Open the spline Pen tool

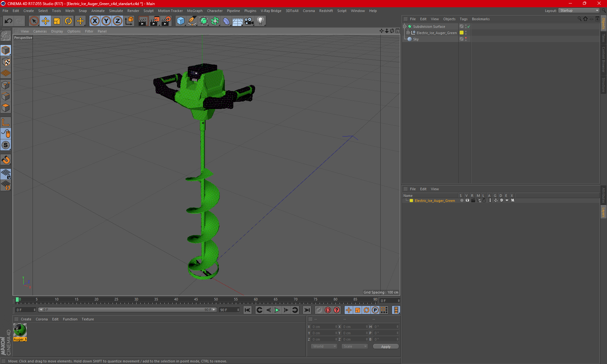[192, 21]
